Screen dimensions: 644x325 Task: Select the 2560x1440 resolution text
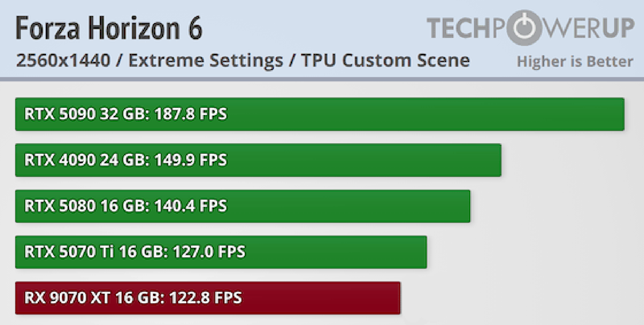pos(63,61)
